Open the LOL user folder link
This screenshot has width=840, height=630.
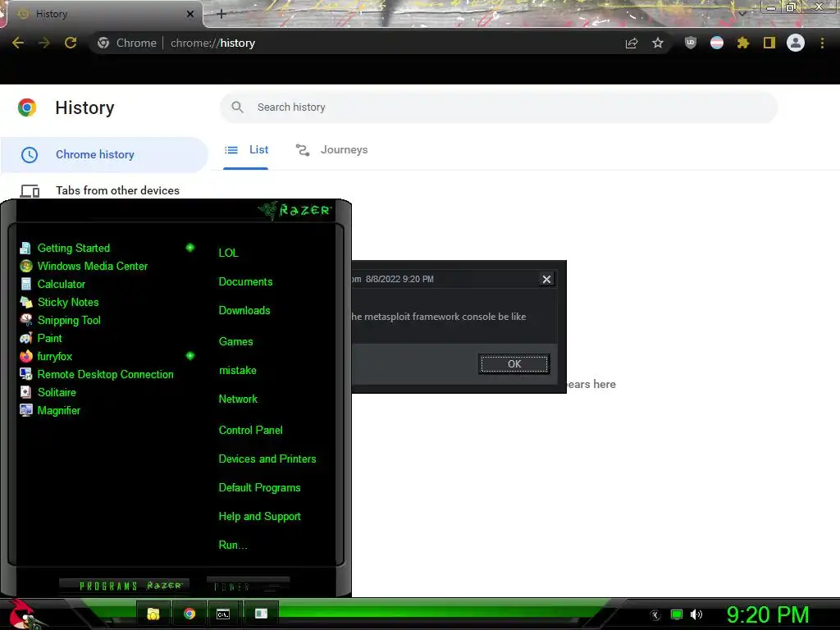click(228, 253)
